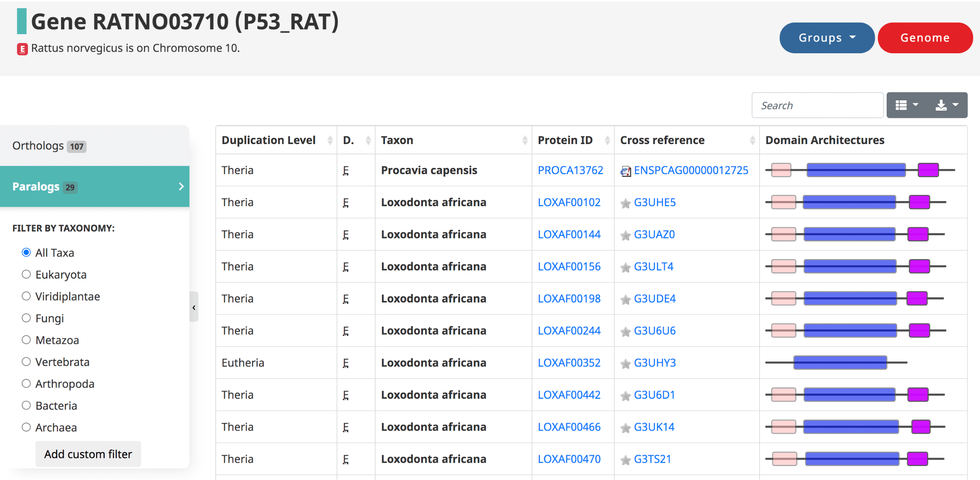
Task: Sort by Duplication Level column arrows
Action: 330,140
